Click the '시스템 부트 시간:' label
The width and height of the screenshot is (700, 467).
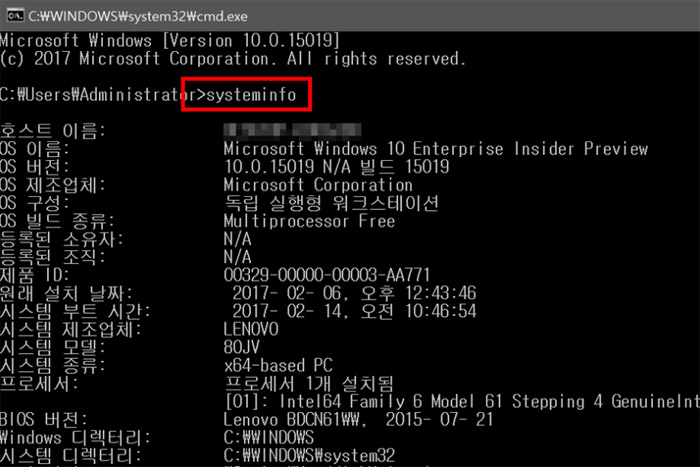(x=75, y=311)
